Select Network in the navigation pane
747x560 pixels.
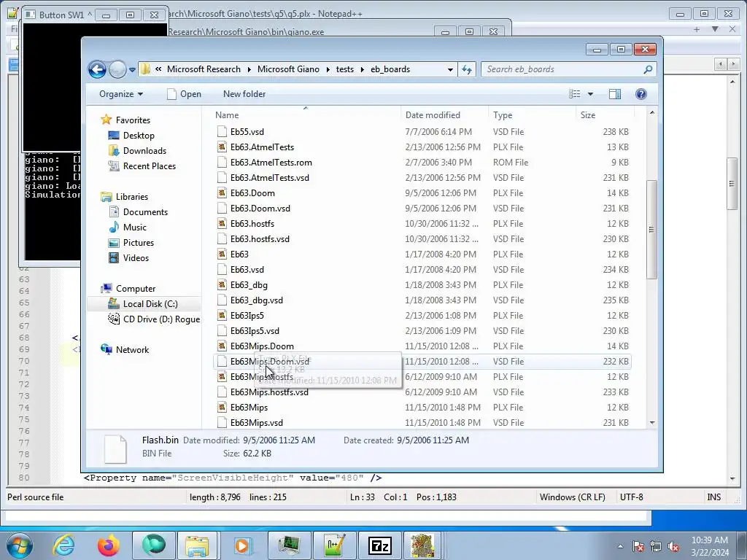click(132, 349)
